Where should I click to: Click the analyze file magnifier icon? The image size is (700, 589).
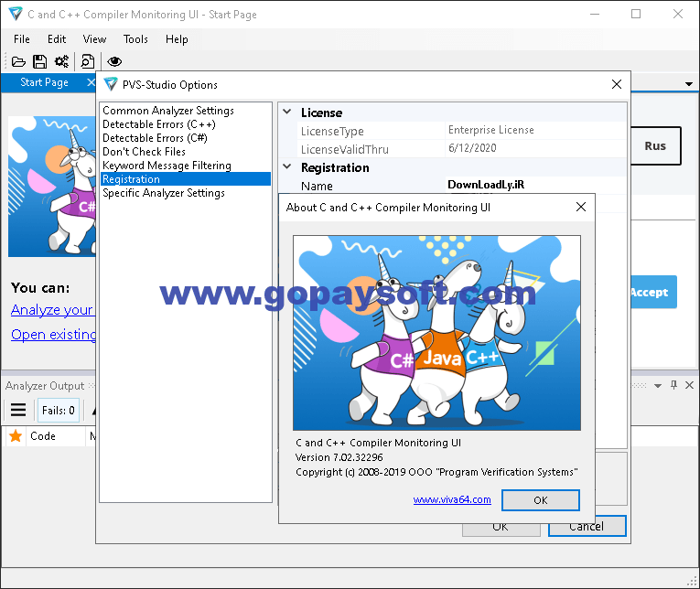click(88, 61)
